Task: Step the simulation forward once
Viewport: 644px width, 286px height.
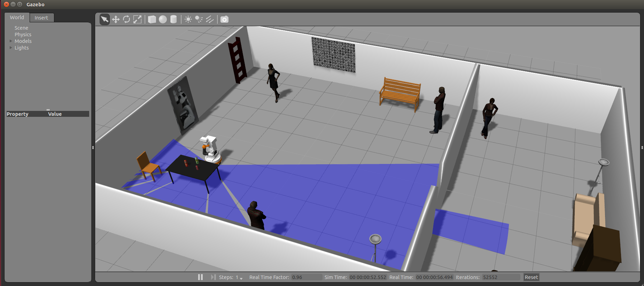Action: coord(213,277)
